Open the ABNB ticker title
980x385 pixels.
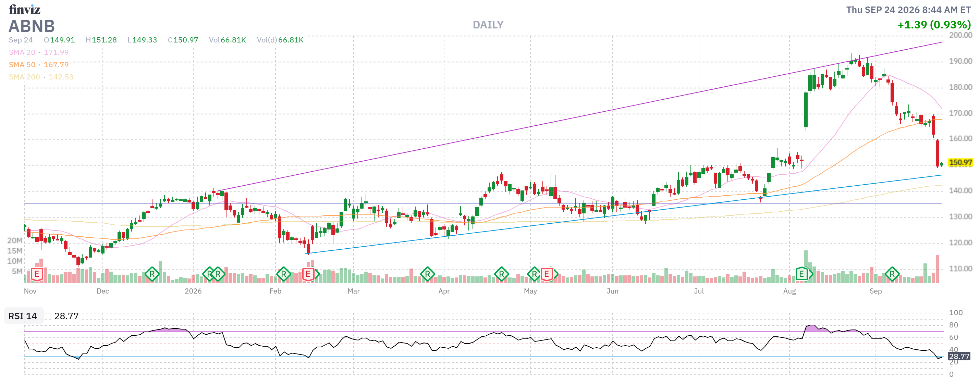(32, 26)
